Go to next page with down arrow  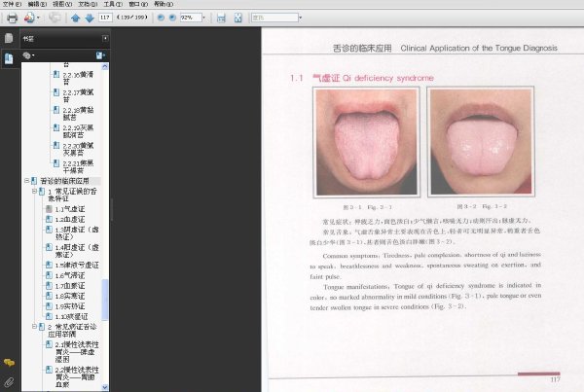click(90, 18)
